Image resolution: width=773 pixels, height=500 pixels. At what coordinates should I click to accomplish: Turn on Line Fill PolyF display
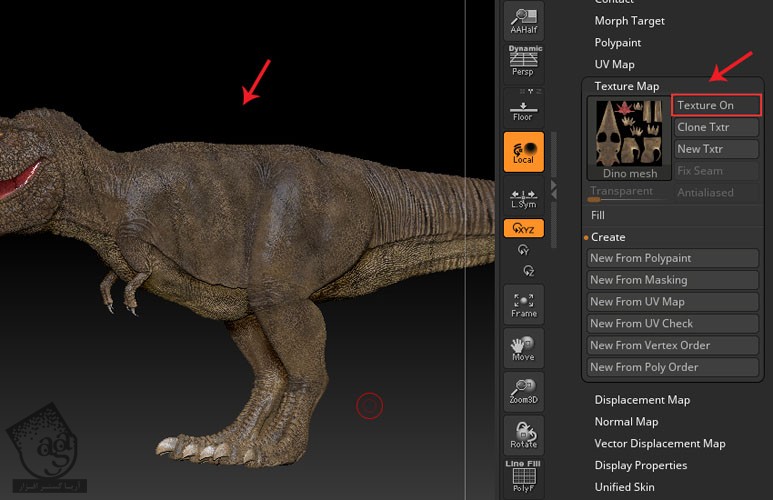point(524,476)
